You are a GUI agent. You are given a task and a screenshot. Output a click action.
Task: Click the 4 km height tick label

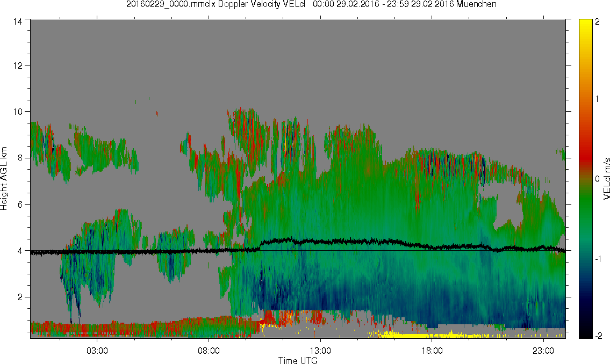20,251
